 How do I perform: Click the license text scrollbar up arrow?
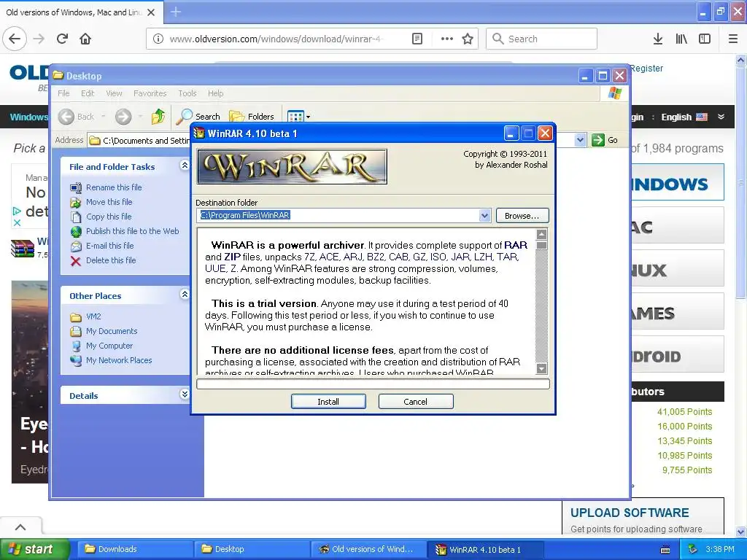pos(541,234)
